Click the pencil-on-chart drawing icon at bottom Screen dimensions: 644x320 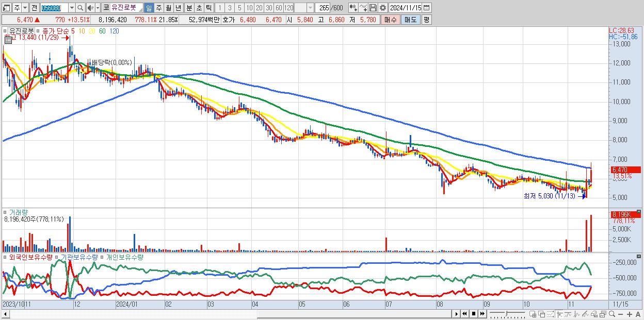tap(585, 314)
